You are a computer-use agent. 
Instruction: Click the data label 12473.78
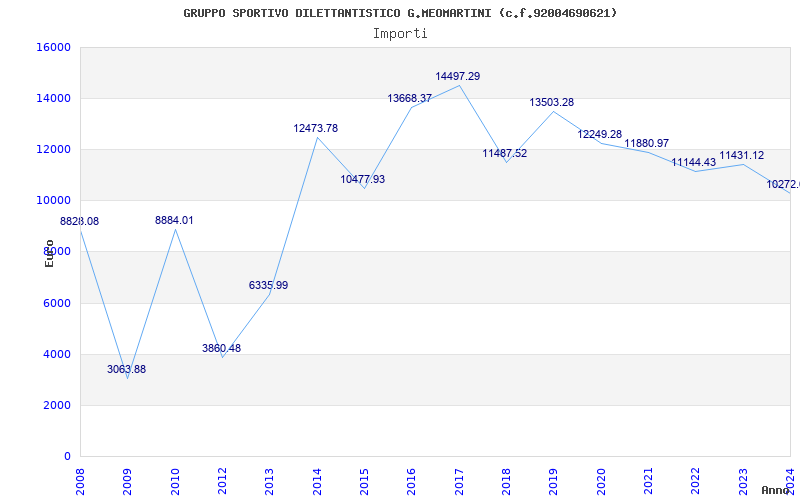315,129
